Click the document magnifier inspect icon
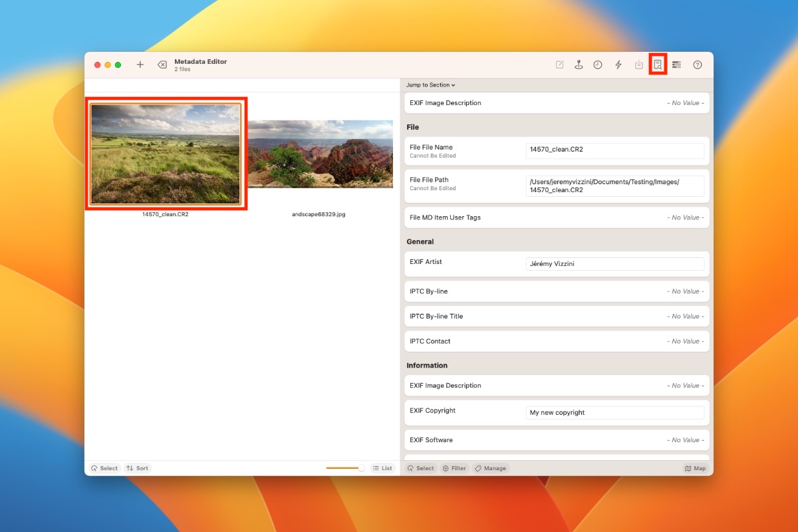 point(658,65)
